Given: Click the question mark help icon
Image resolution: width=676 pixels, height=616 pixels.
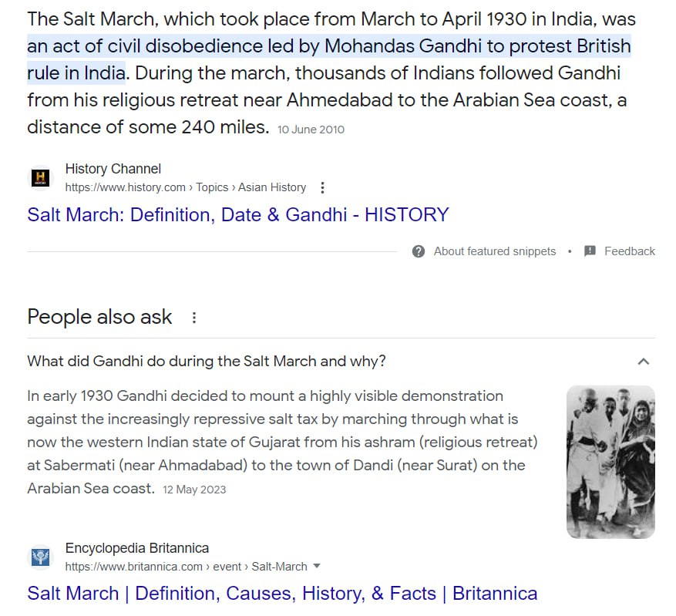Looking at the screenshot, I should click(x=419, y=251).
